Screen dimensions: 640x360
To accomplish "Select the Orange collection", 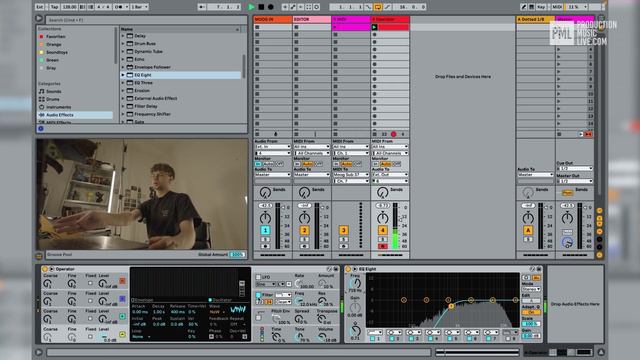I will pyautogui.click(x=53, y=44).
